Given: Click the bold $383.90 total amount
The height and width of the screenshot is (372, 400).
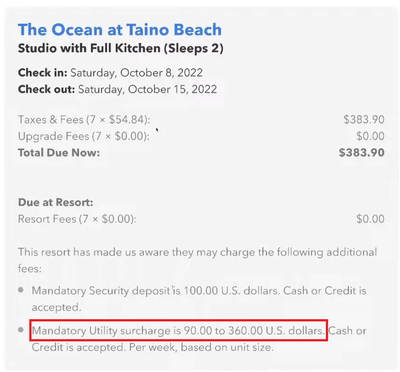Looking at the screenshot, I should point(362,153).
